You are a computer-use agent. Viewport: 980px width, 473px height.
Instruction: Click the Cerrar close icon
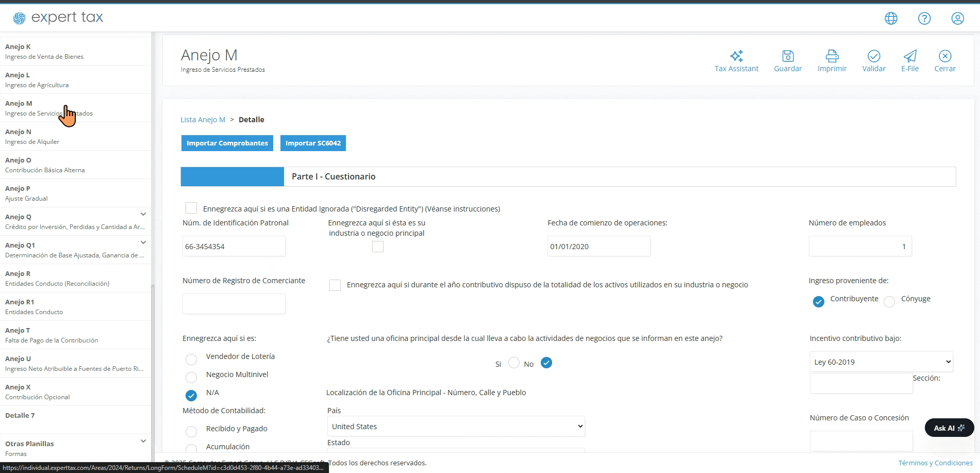(x=945, y=56)
